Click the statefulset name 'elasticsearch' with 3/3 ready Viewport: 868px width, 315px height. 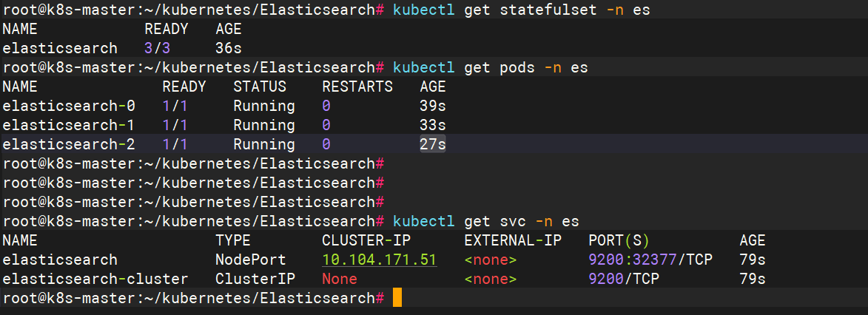(x=60, y=48)
